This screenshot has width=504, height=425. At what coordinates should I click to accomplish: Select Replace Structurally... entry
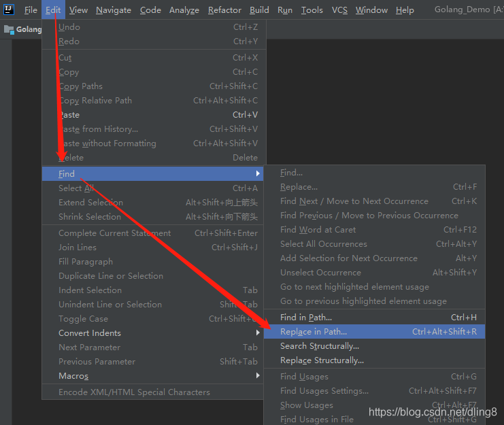(x=375, y=360)
